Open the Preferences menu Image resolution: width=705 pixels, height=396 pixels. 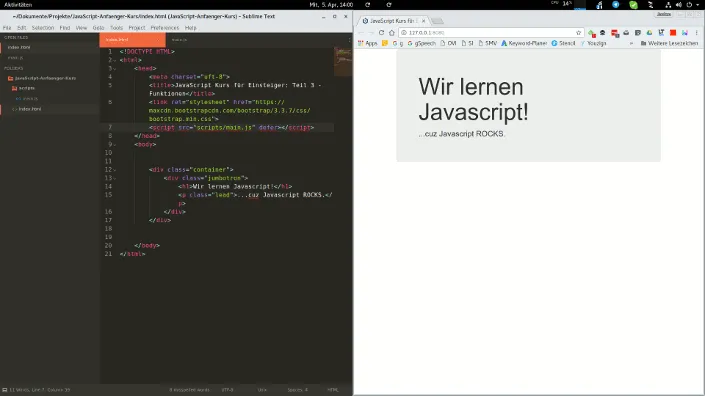(165, 28)
